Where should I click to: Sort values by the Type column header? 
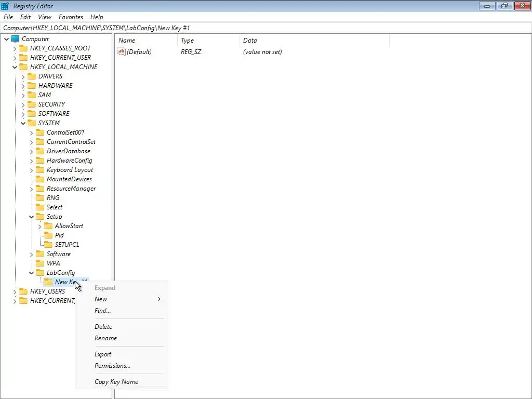click(208, 41)
